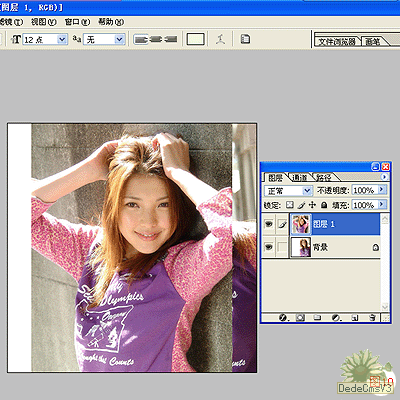Switch to the 通道 tab

pos(299,178)
